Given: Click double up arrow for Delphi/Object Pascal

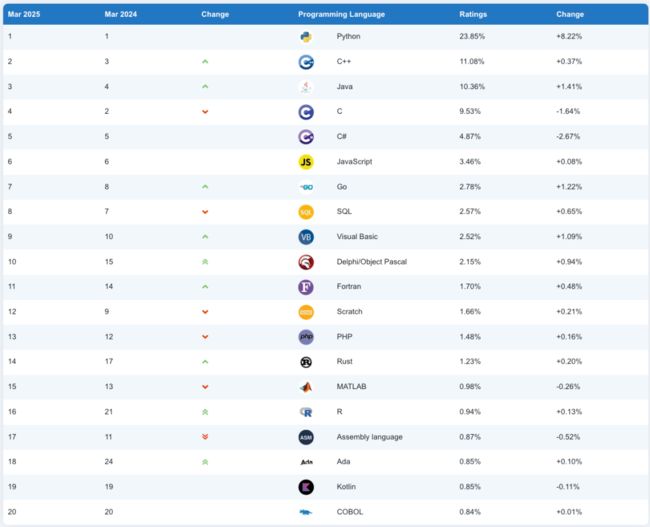Looking at the screenshot, I should click(205, 262).
